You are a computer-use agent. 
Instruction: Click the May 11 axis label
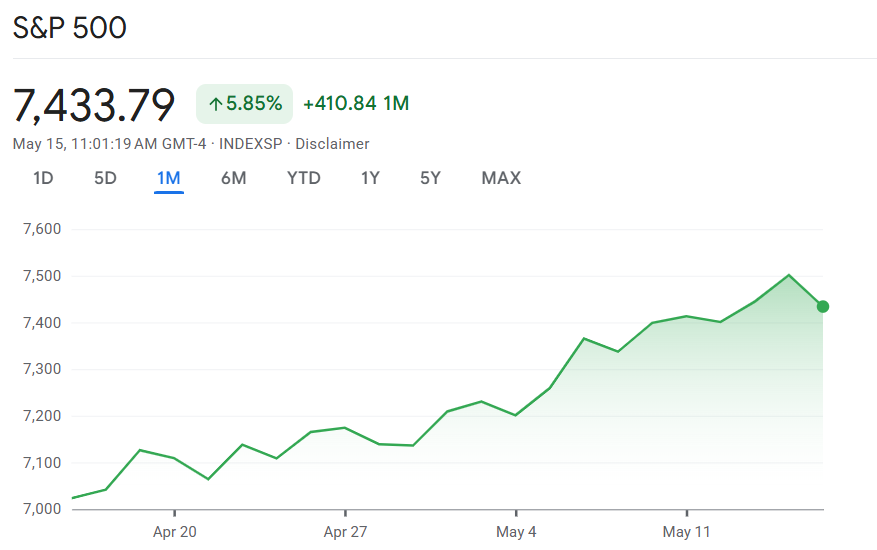point(686,532)
